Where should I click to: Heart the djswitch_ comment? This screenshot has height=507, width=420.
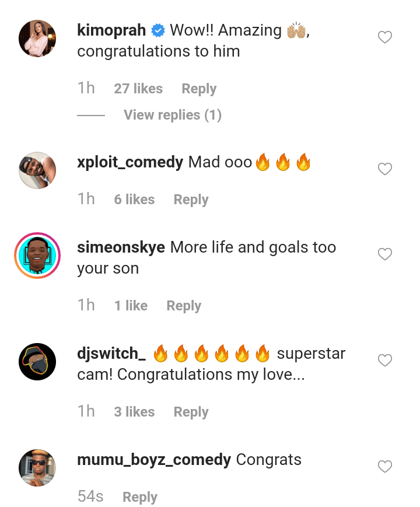[384, 361]
